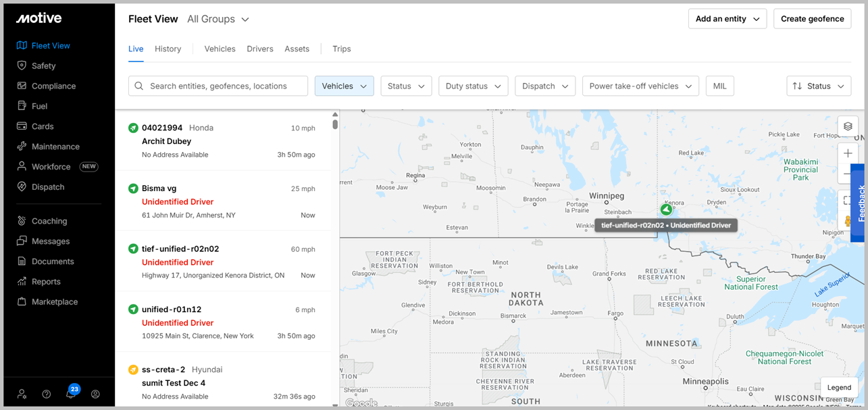Open Fleet View map icon in sidebar
This screenshot has height=410, width=868.
pyautogui.click(x=22, y=45)
